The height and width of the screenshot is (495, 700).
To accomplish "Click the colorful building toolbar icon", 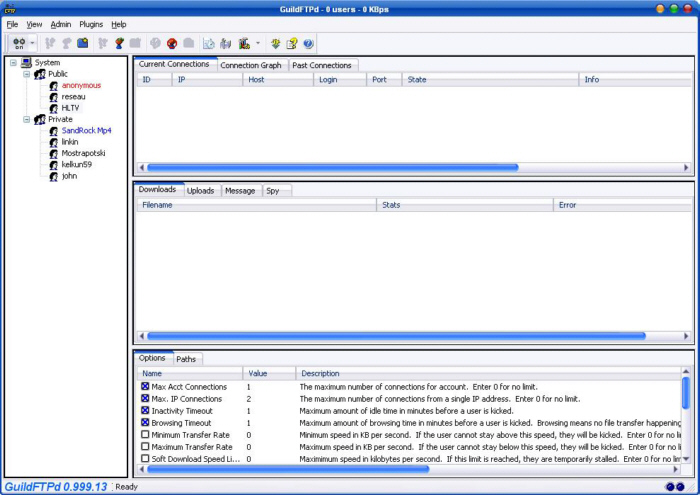I will click(x=244, y=43).
